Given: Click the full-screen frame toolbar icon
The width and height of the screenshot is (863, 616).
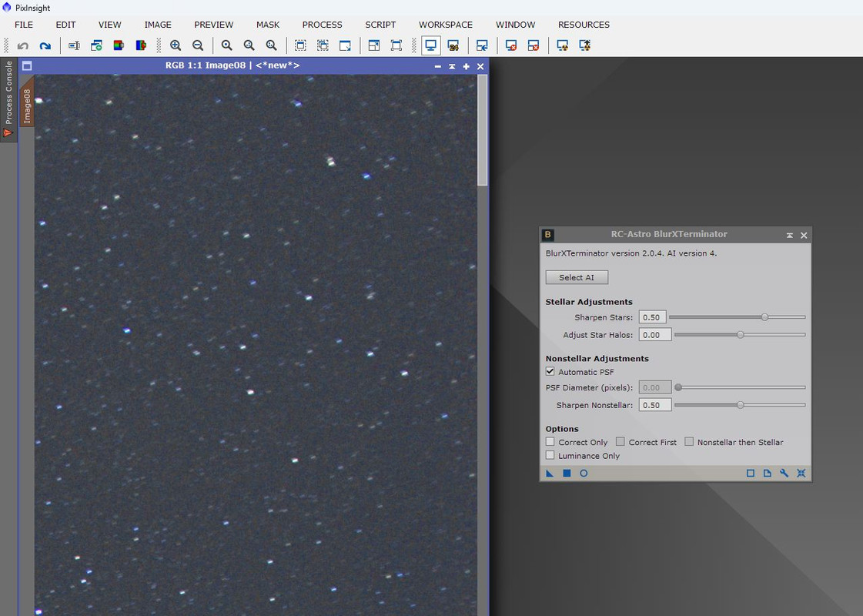Looking at the screenshot, I should [x=396, y=45].
